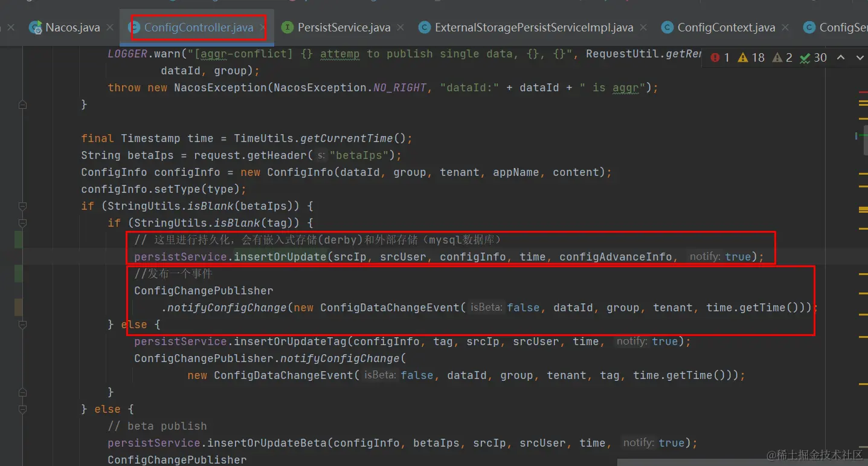This screenshot has width=868, height=466.
Task: Open the error indicator showing 1 error
Action: (x=720, y=58)
